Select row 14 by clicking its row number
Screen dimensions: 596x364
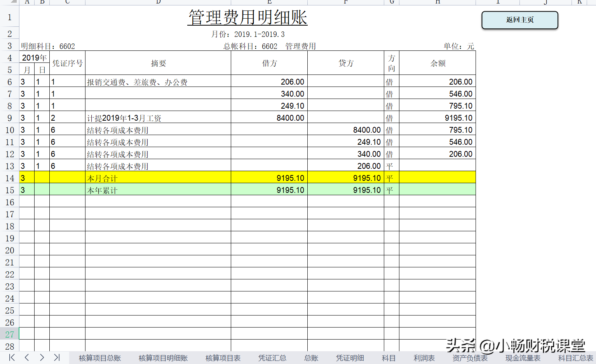[x=10, y=178]
